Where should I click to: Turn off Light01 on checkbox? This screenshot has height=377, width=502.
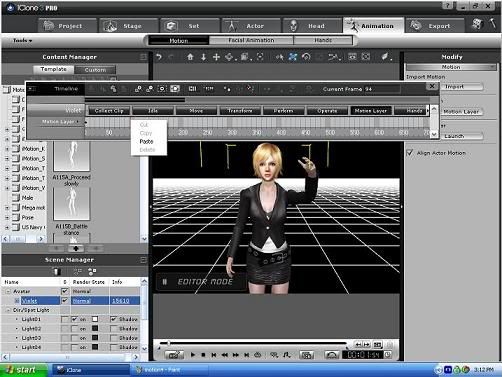(x=74, y=319)
